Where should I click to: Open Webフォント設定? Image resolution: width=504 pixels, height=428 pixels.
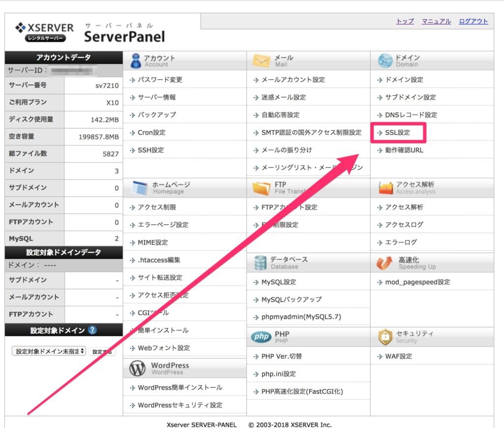click(x=163, y=348)
